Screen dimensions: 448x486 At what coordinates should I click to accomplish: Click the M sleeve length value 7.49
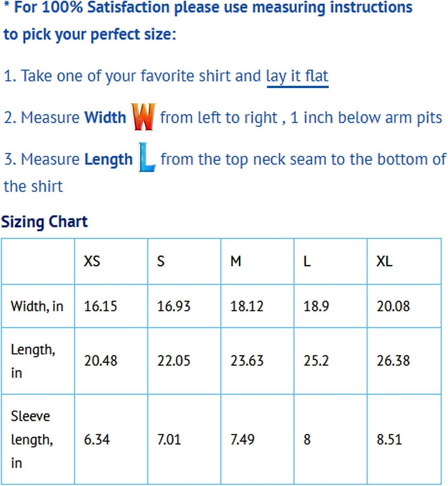click(242, 440)
